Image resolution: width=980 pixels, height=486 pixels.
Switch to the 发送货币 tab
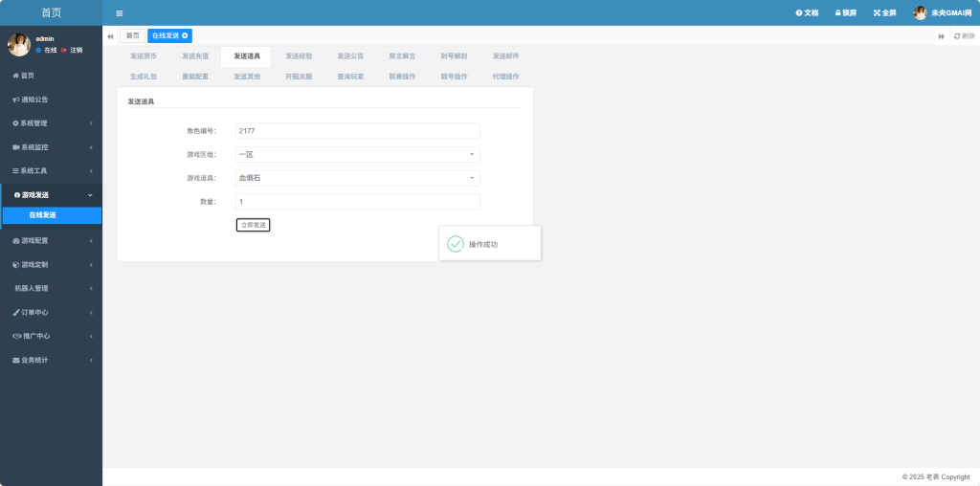[x=144, y=56]
